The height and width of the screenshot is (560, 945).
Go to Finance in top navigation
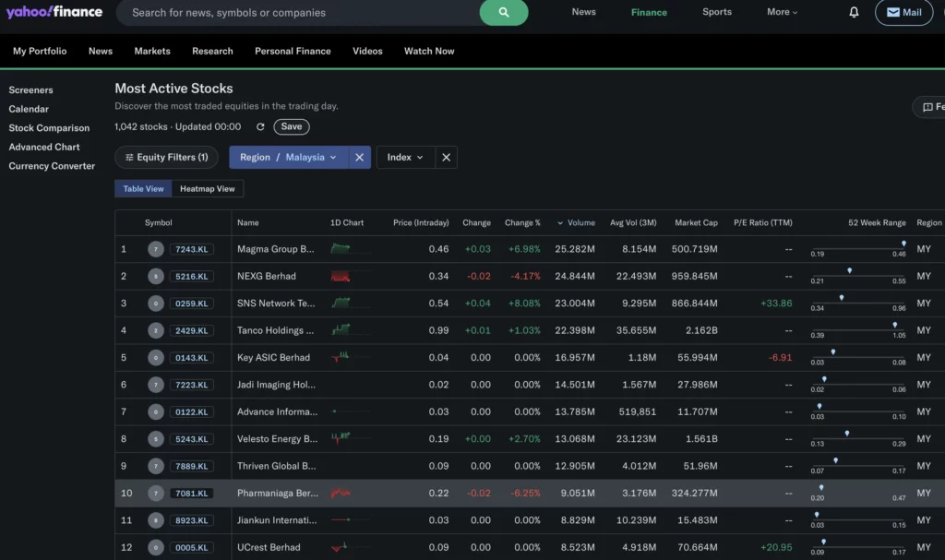click(649, 12)
